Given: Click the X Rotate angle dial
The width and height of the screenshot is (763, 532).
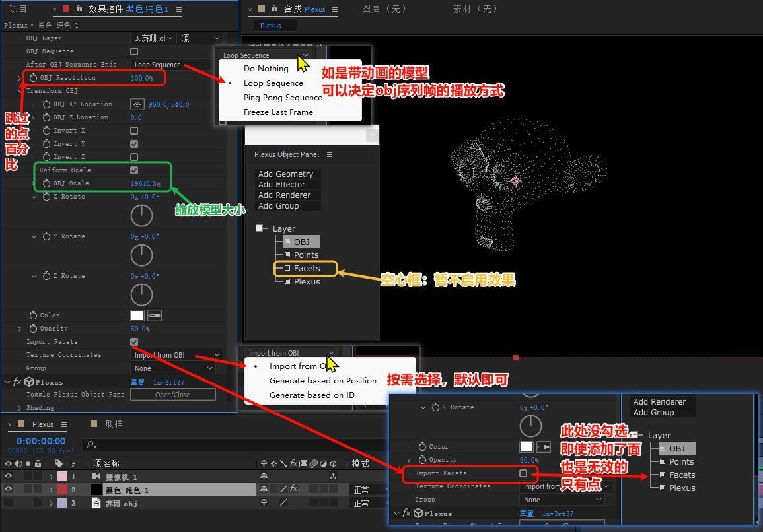Looking at the screenshot, I should tap(141, 215).
